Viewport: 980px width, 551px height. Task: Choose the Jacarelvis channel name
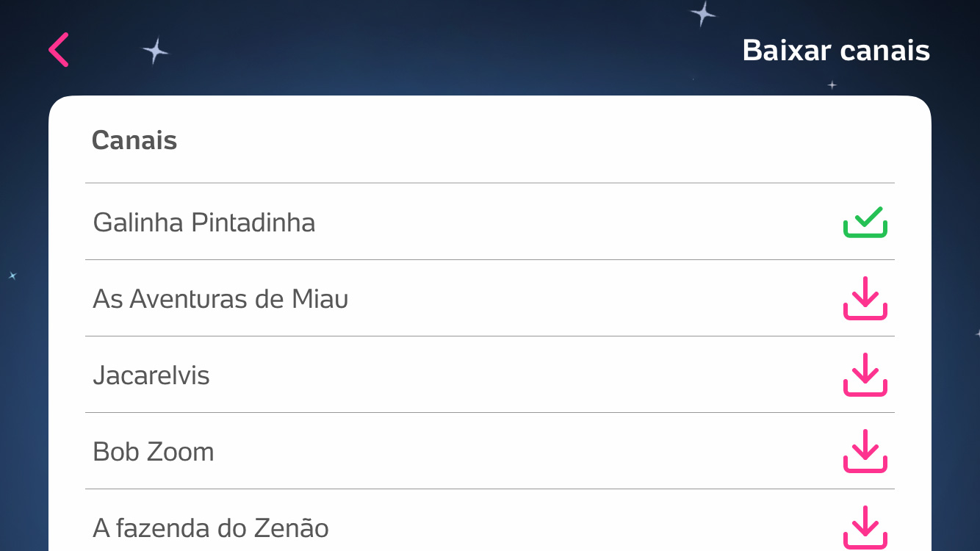click(x=151, y=375)
